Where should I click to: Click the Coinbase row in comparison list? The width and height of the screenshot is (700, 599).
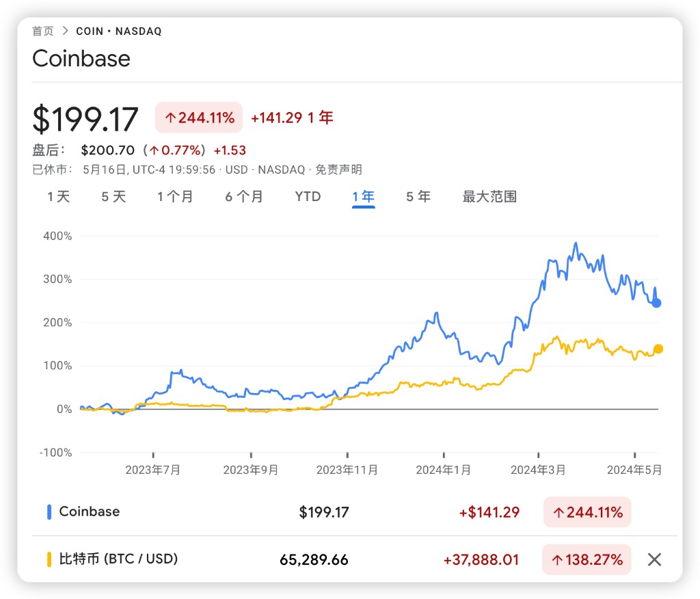tap(90, 511)
